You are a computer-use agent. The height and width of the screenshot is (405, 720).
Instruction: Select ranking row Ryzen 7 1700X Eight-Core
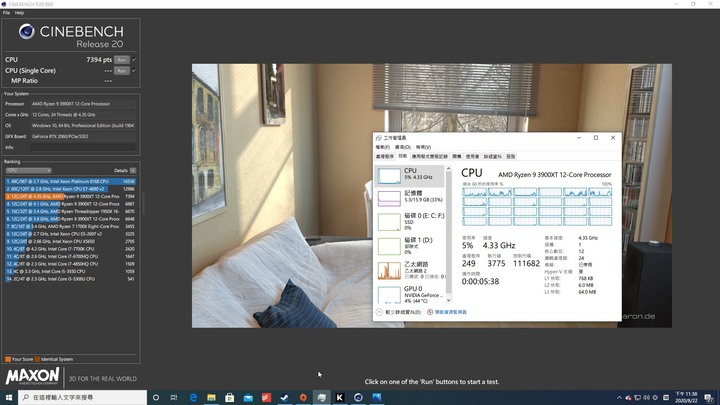pos(70,226)
